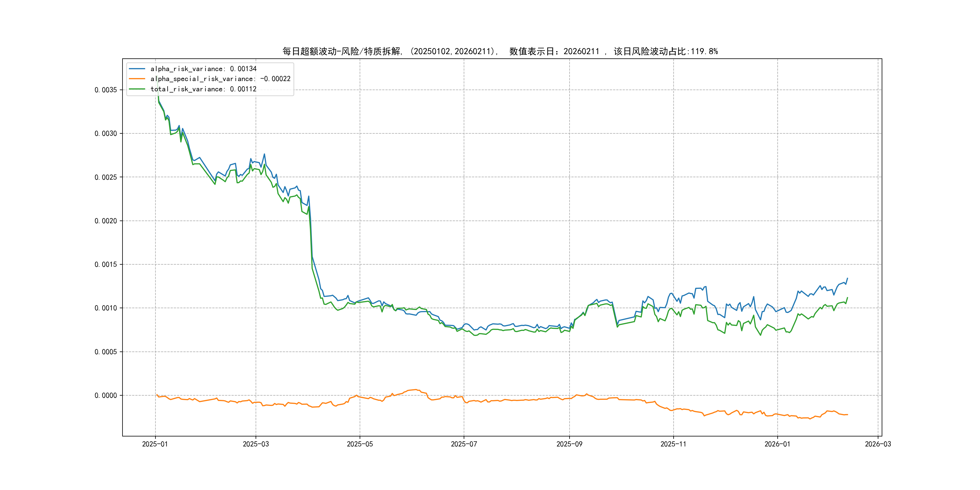Click the chart title text at top
This screenshot has width=980, height=490.
click(500, 51)
